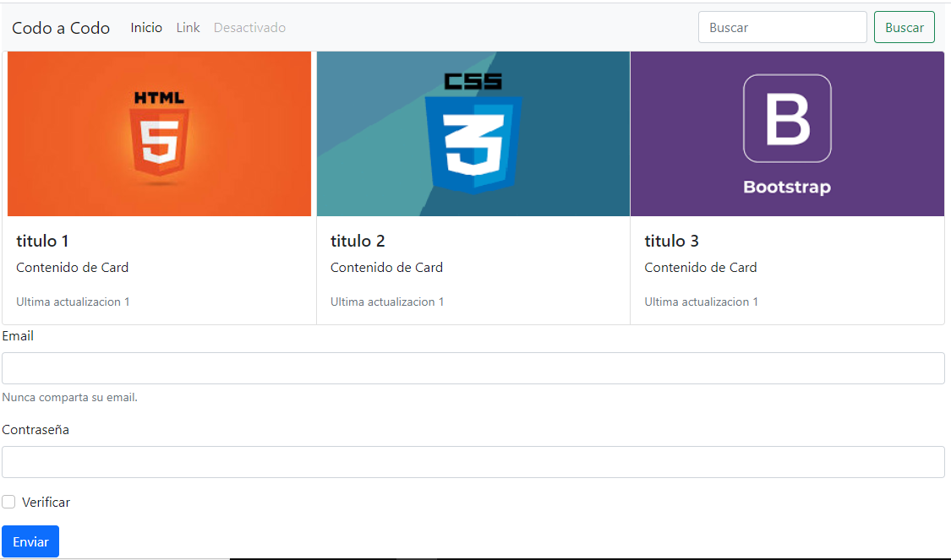Click the Desactivado nav item
The image size is (951, 560).
(x=249, y=28)
